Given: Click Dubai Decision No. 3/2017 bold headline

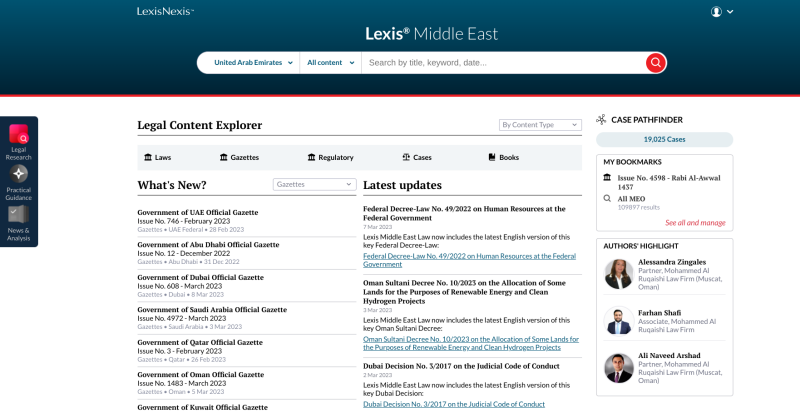Looking at the screenshot, I should click(x=461, y=366).
